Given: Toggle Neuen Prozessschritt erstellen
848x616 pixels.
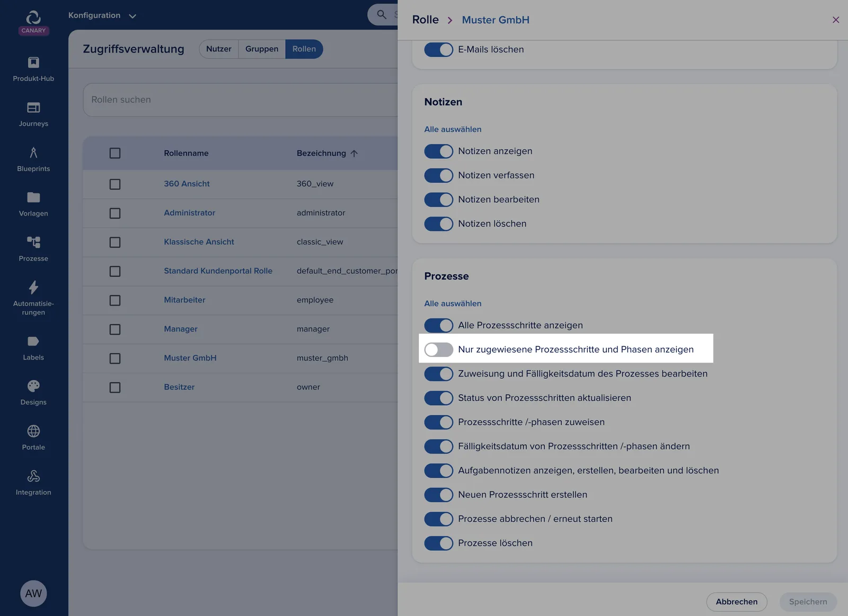Looking at the screenshot, I should pos(439,495).
